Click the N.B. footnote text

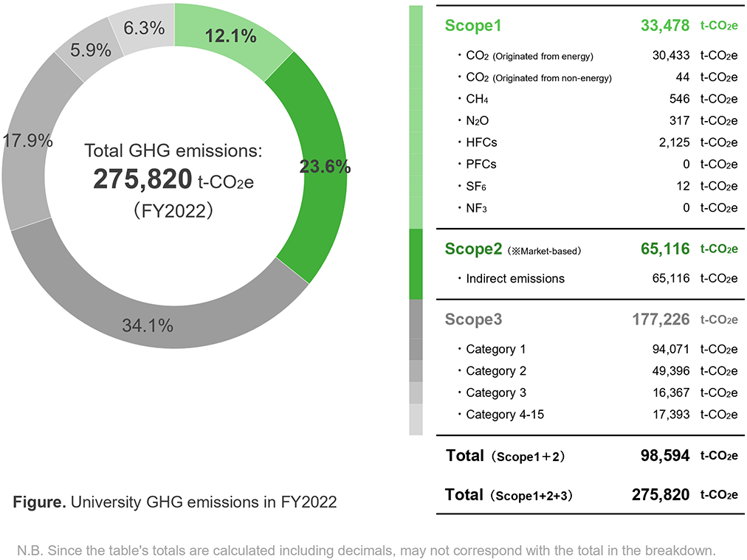(365, 550)
